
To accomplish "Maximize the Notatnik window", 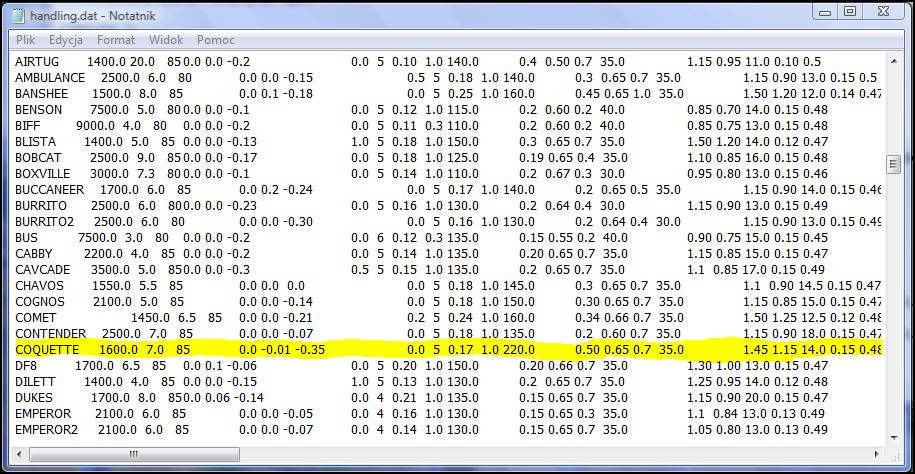I will (850, 12).
